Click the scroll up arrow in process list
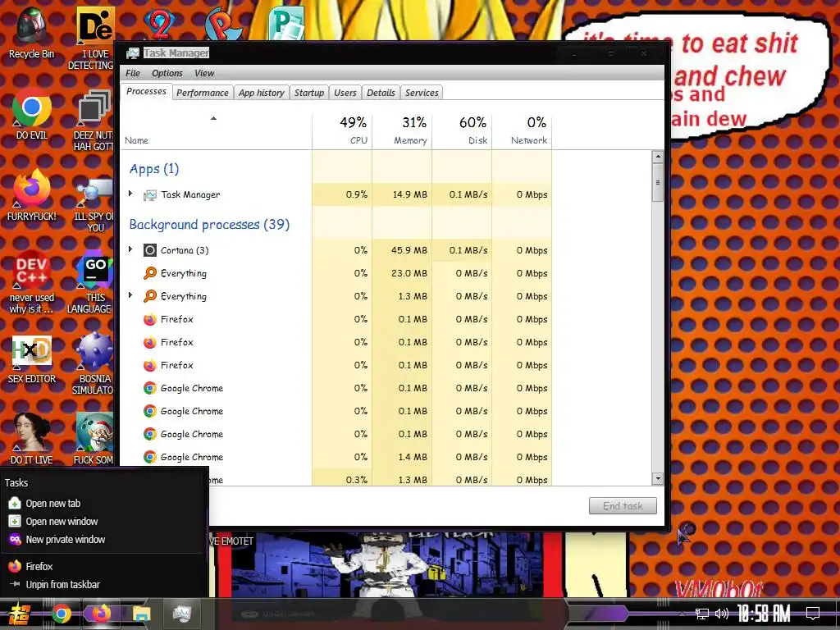 [x=658, y=157]
